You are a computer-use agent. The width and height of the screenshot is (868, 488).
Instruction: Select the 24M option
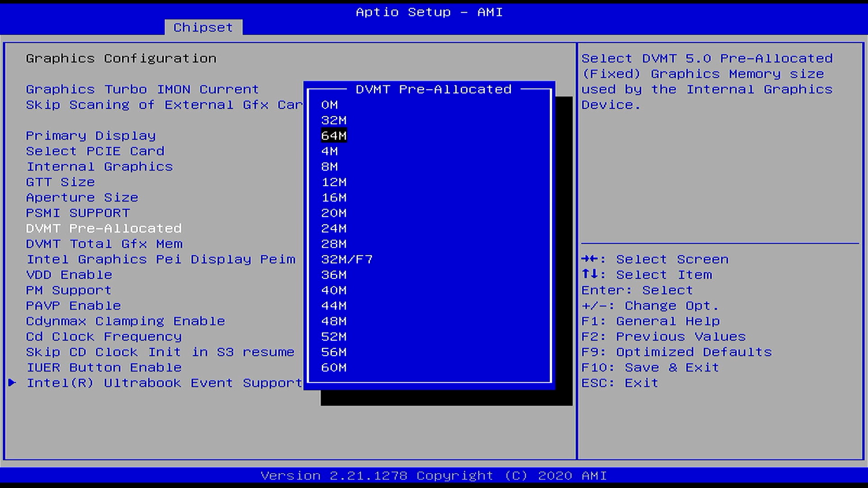pyautogui.click(x=334, y=229)
